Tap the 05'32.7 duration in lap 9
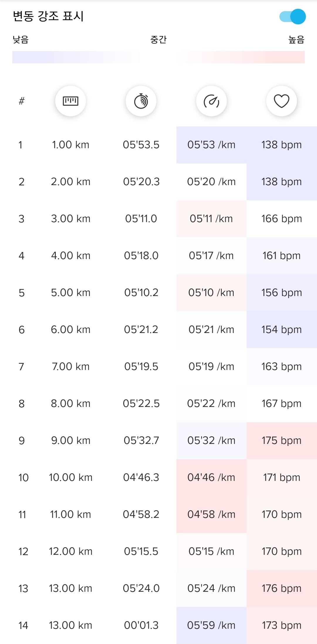 point(141,441)
